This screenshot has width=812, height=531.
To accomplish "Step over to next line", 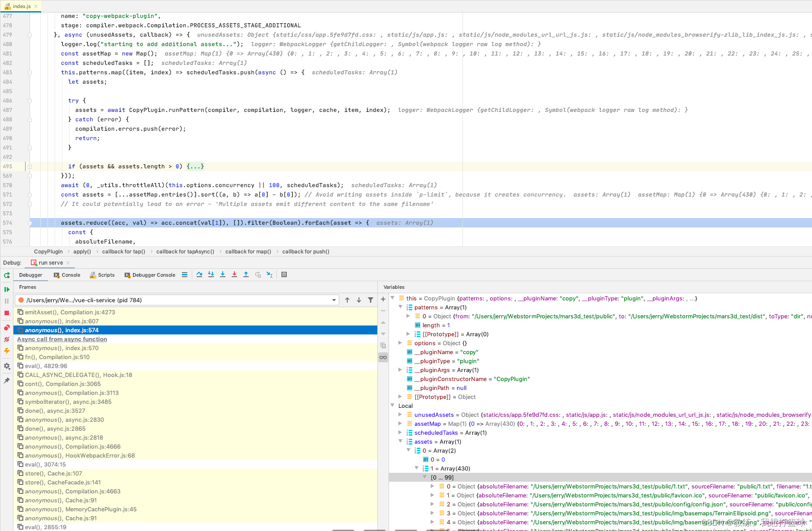I will (199, 275).
